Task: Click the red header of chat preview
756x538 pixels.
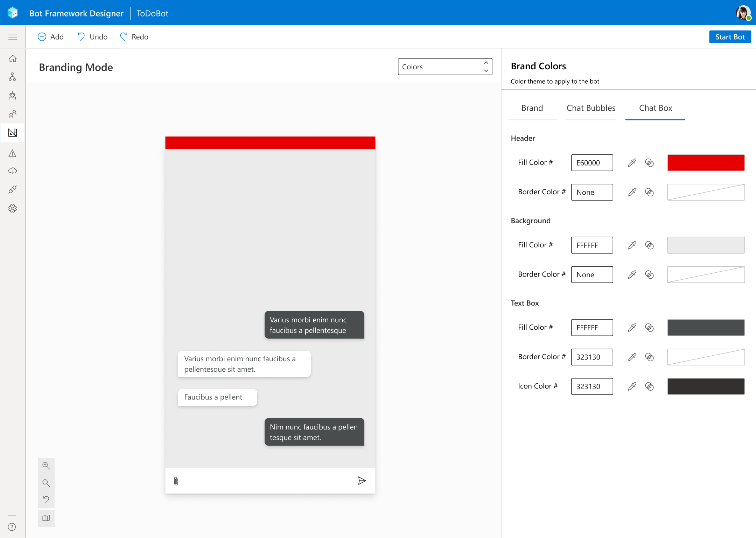Action: click(x=270, y=143)
